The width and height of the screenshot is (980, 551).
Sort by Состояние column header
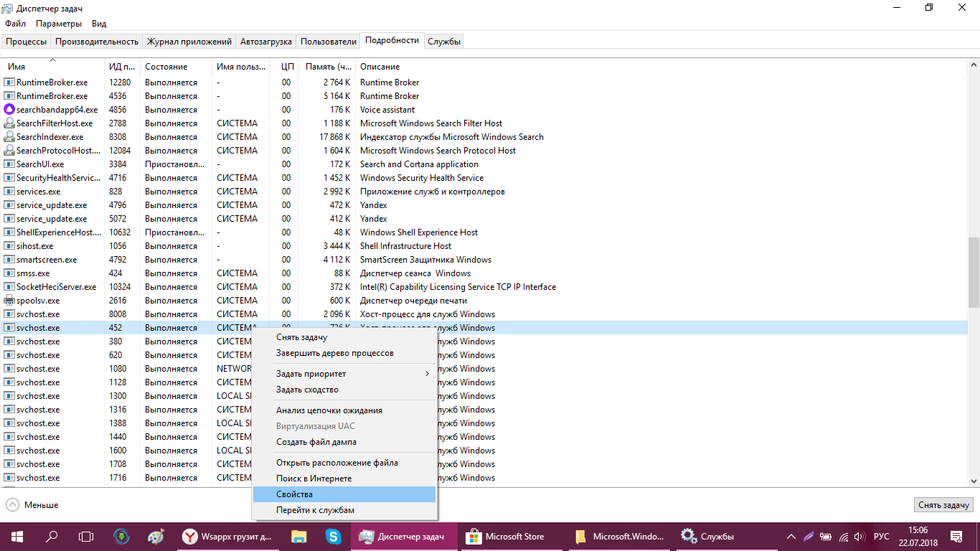[176, 67]
